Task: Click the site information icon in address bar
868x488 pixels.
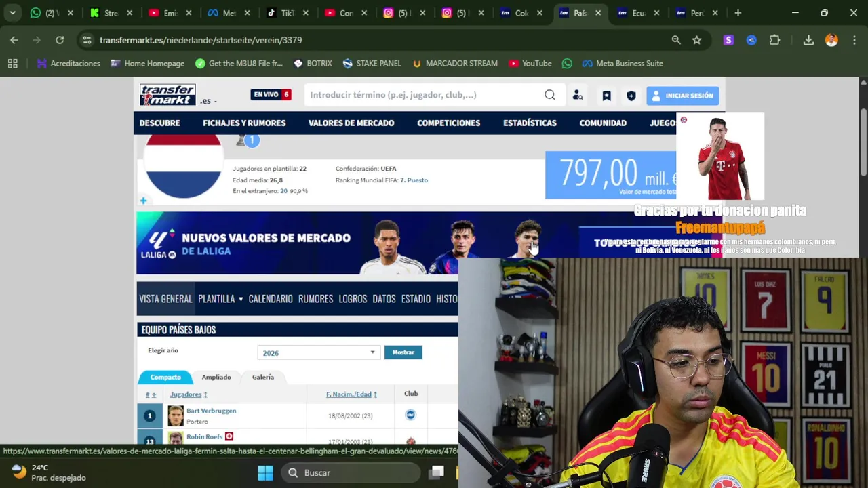Action: (87, 40)
